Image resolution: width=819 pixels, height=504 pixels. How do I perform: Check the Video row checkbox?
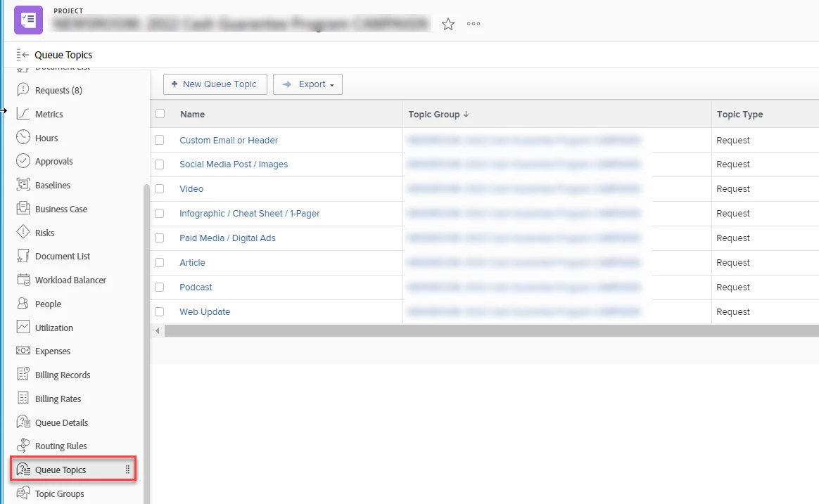point(159,189)
